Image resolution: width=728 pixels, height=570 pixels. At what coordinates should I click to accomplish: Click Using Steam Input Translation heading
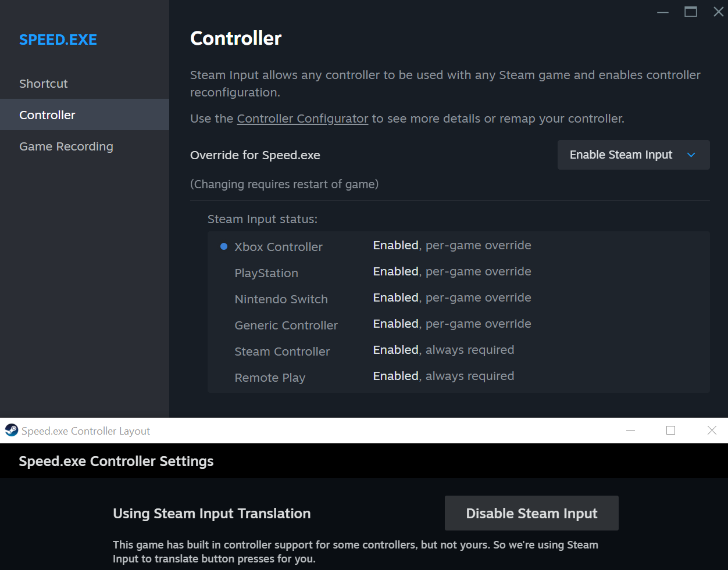(x=212, y=514)
